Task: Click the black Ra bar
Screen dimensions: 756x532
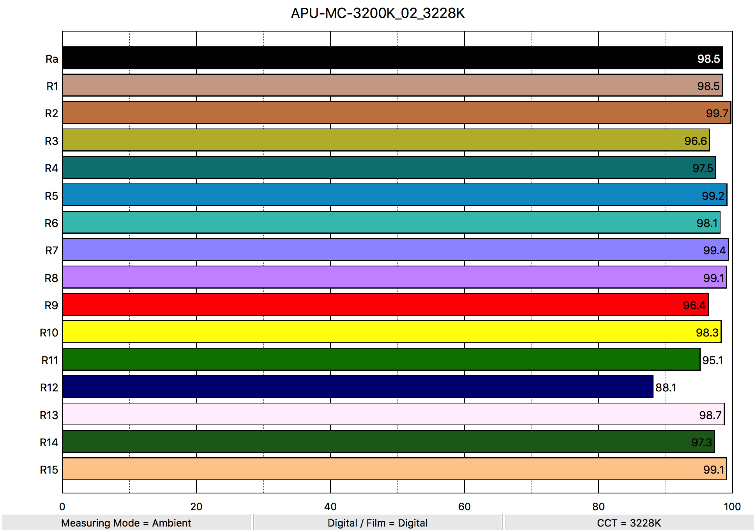Action: click(x=390, y=58)
